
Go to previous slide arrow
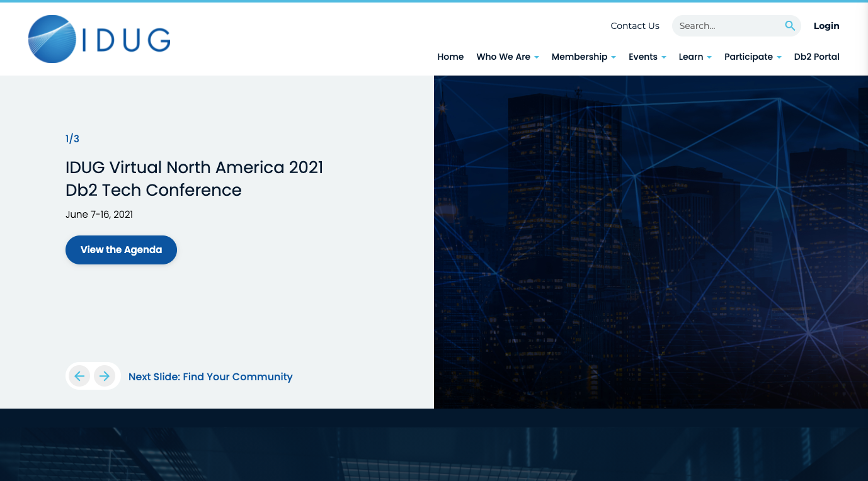79,376
